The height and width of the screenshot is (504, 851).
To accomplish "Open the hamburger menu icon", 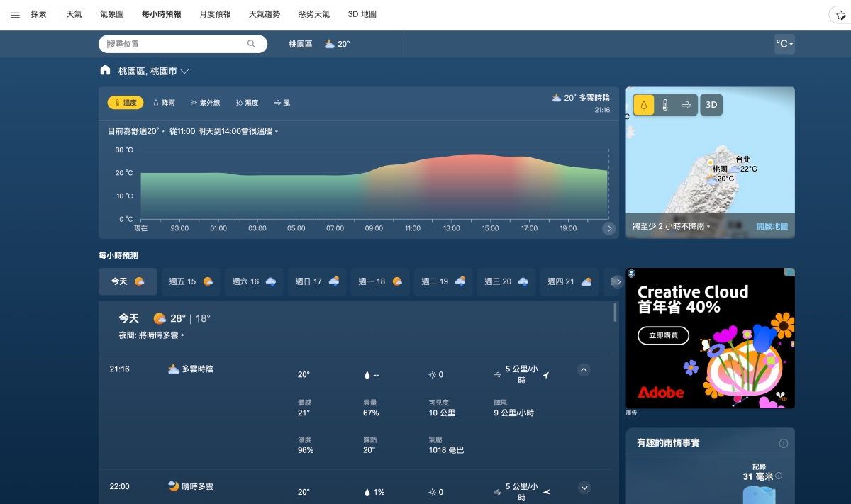I will (15, 14).
